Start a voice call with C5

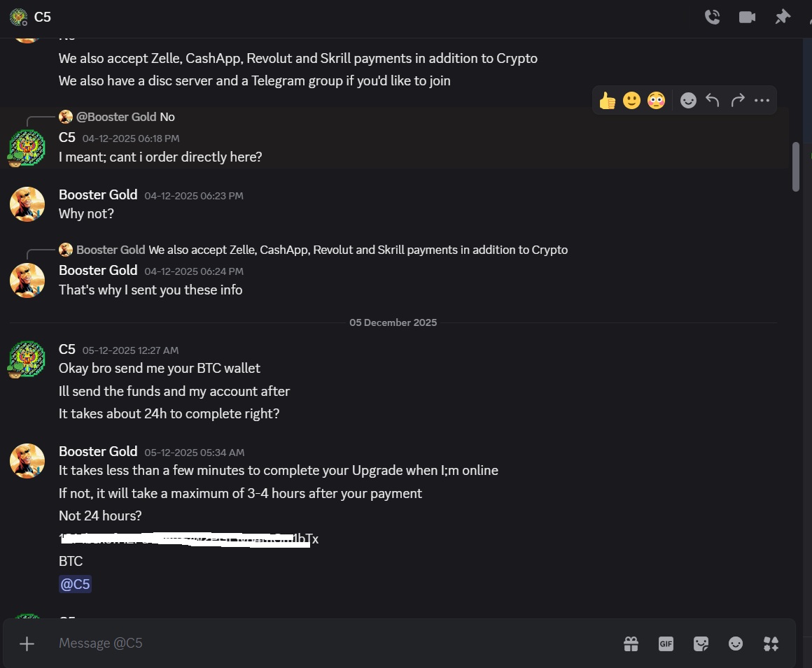pos(713,17)
